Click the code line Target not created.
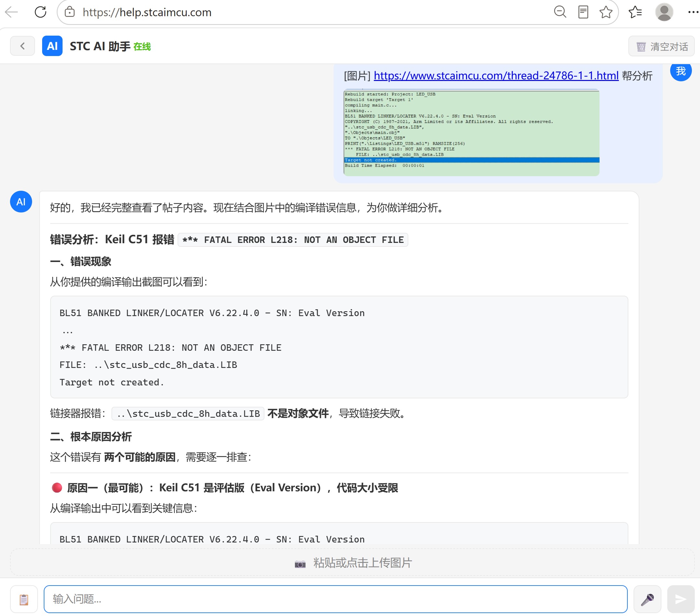The height and width of the screenshot is (616, 700). [x=112, y=382]
